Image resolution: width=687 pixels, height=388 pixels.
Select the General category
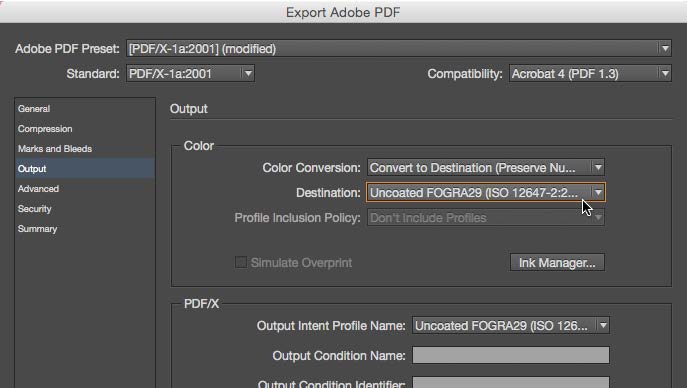[85, 109]
